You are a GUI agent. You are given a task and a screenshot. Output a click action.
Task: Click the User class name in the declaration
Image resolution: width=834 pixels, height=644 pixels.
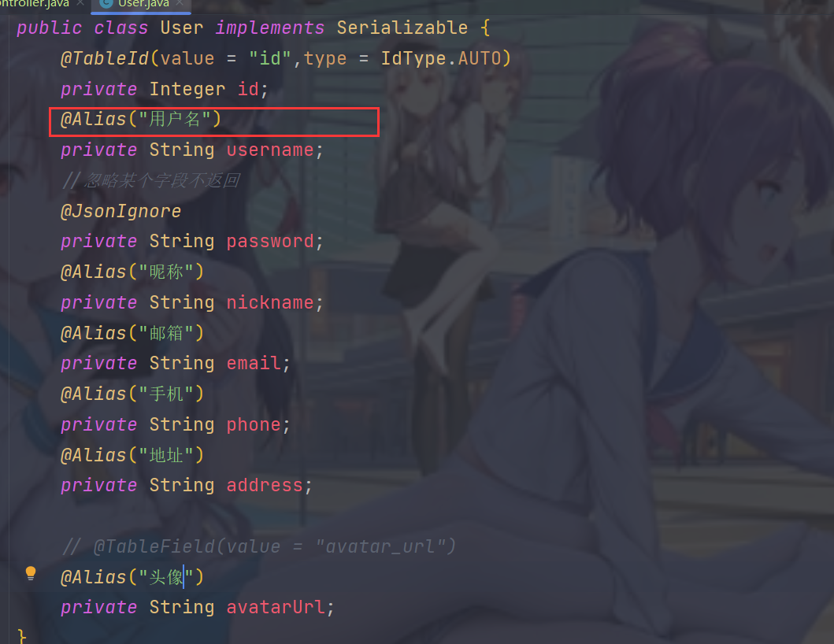pos(182,28)
